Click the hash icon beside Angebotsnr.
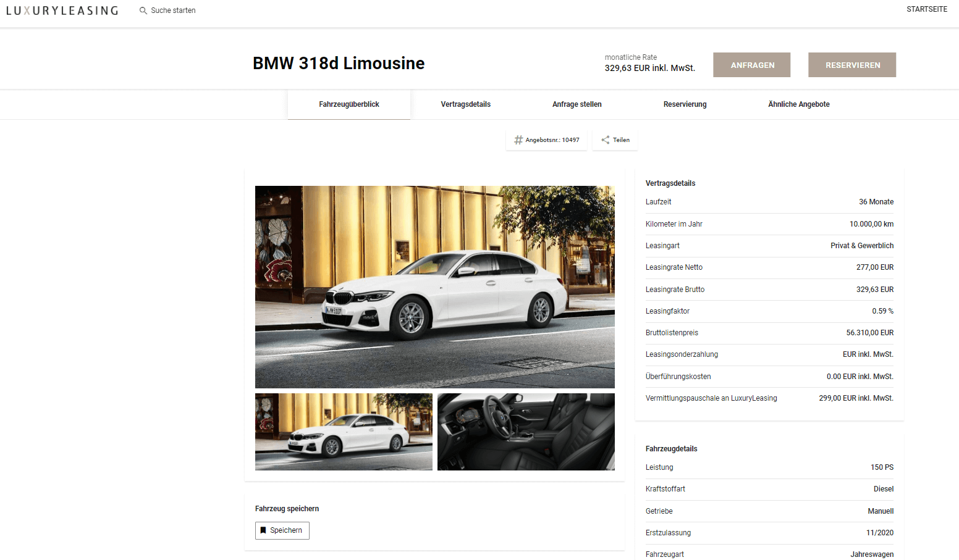 pos(518,140)
